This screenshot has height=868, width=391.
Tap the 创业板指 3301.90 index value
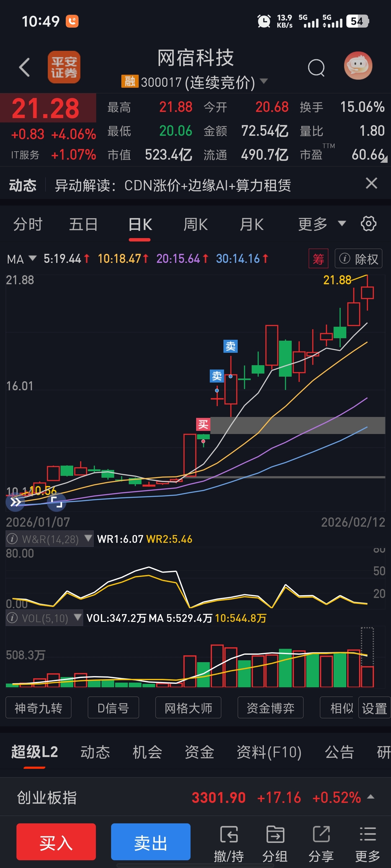click(218, 797)
